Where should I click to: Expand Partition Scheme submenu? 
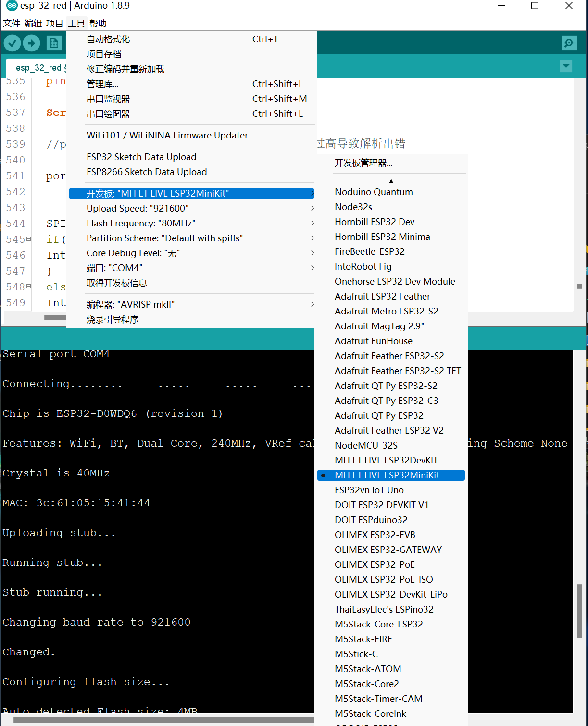tap(191, 238)
